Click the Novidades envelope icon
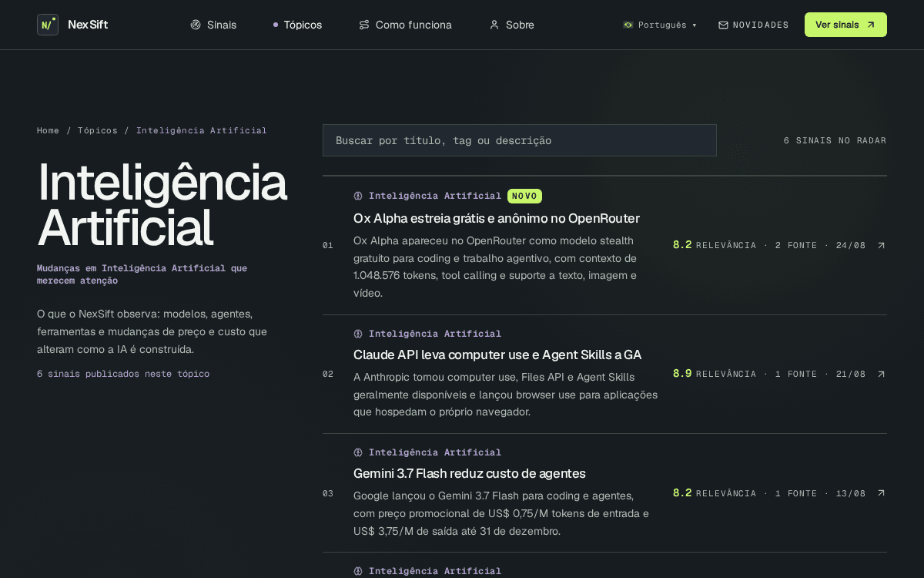The image size is (924, 578). tap(723, 25)
